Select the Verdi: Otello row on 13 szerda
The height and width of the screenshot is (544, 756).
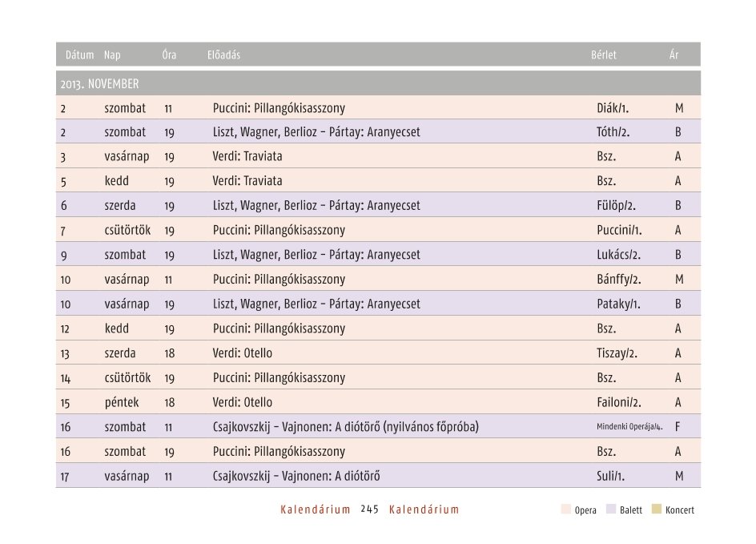coord(378,353)
